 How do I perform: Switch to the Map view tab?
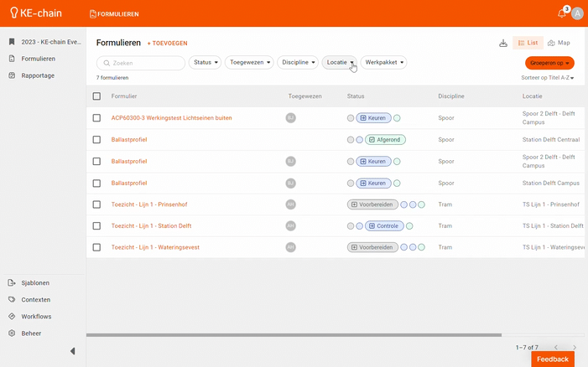[559, 43]
